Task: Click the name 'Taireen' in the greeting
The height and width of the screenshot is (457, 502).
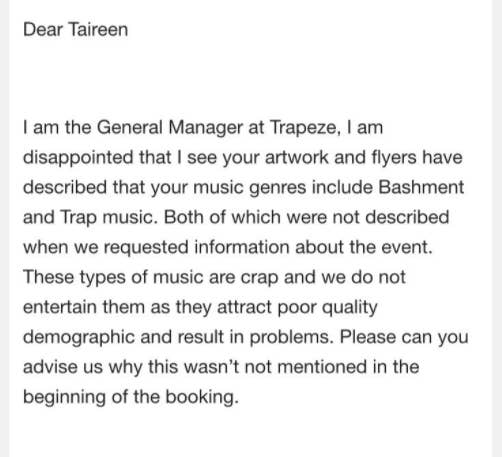Action: [x=99, y=29]
